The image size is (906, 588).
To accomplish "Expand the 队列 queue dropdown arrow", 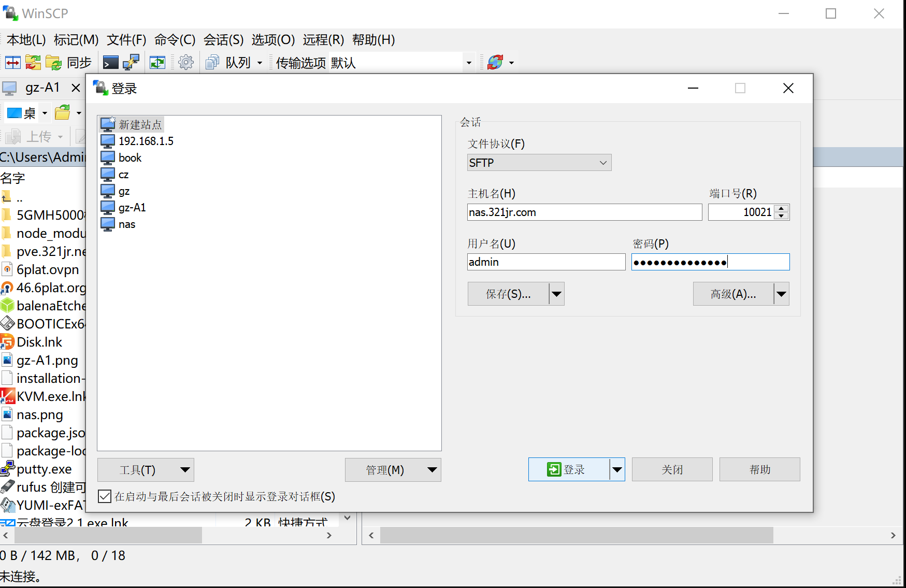I will pos(260,63).
